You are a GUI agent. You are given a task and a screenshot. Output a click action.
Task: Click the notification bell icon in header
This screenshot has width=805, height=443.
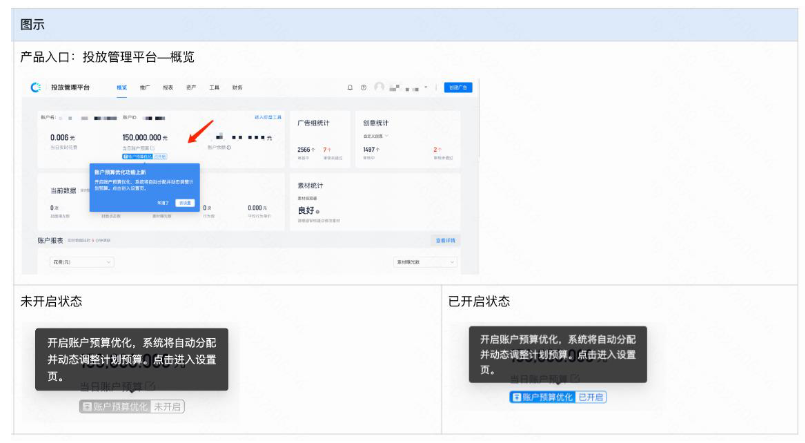(x=350, y=88)
